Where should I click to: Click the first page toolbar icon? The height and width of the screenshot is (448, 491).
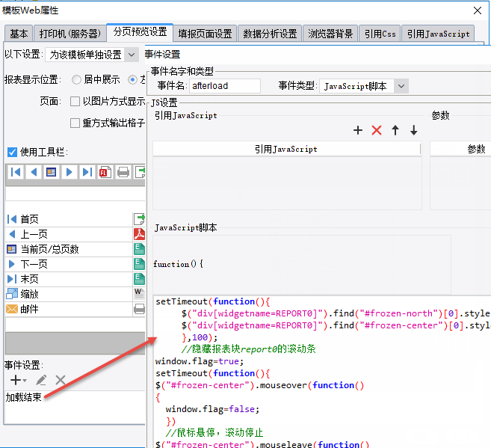point(16,172)
